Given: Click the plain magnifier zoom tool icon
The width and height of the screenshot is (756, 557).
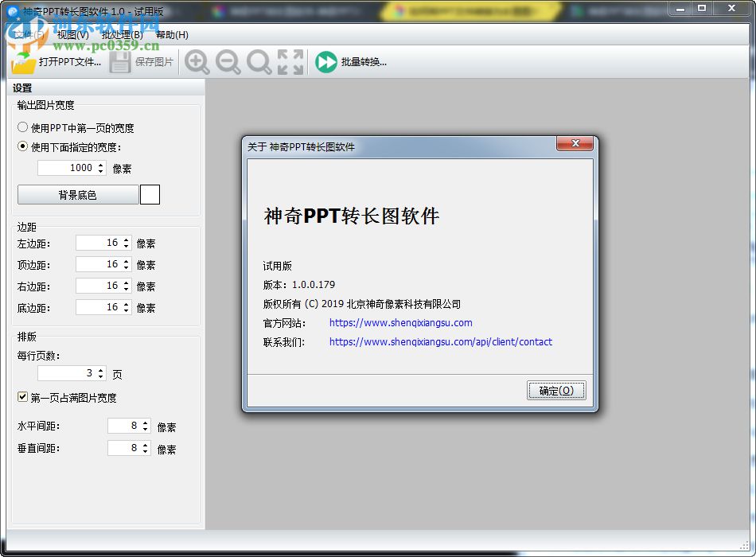Looking at the screenshot, I should coord(259,61).
